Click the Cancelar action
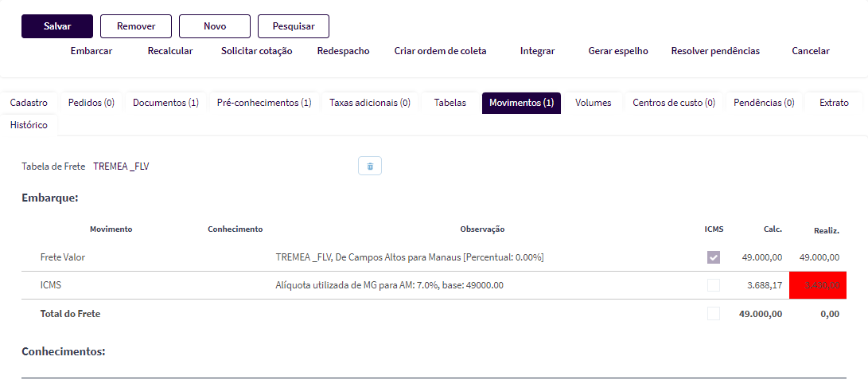Screen dimensions: 868x380 pos(811,51)
